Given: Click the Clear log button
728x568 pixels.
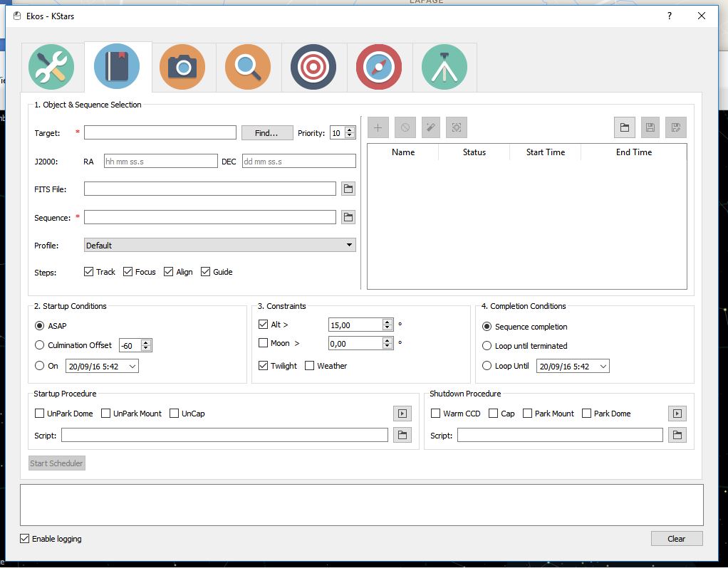Looking at the screenshot, I should (677, 538).
